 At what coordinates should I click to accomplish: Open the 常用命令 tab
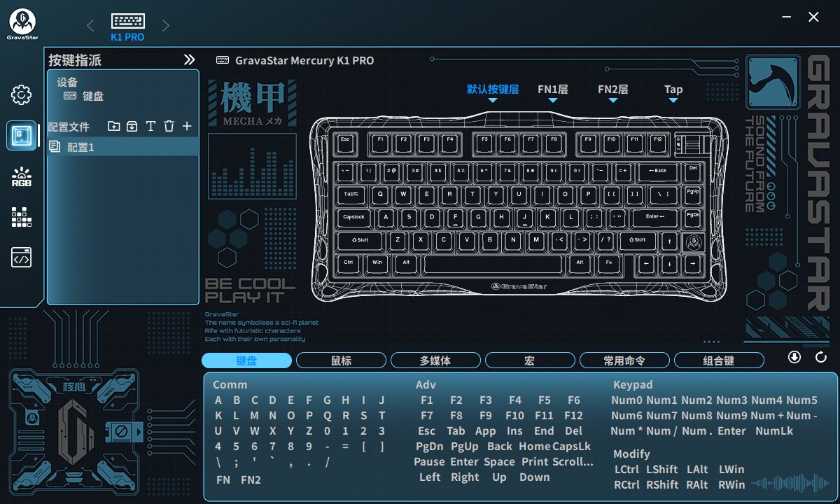point(624,360)
